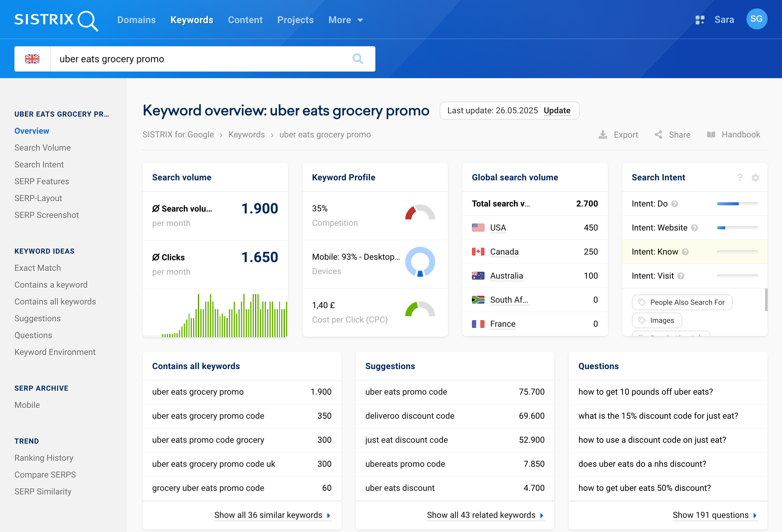The width and height of the screenshot is (782, 532).
Task: Click the tag icon in People Also Search For
Action: [x=642, y=302]
